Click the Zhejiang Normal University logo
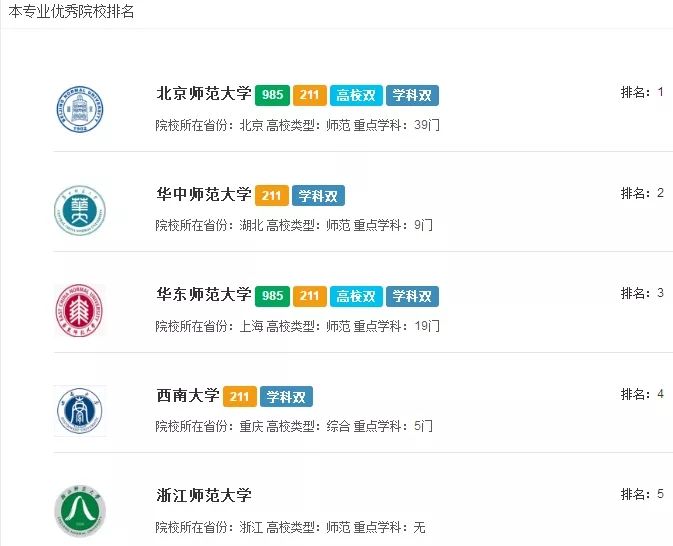This screenshot has width=673, height=546. click(79, 510)
